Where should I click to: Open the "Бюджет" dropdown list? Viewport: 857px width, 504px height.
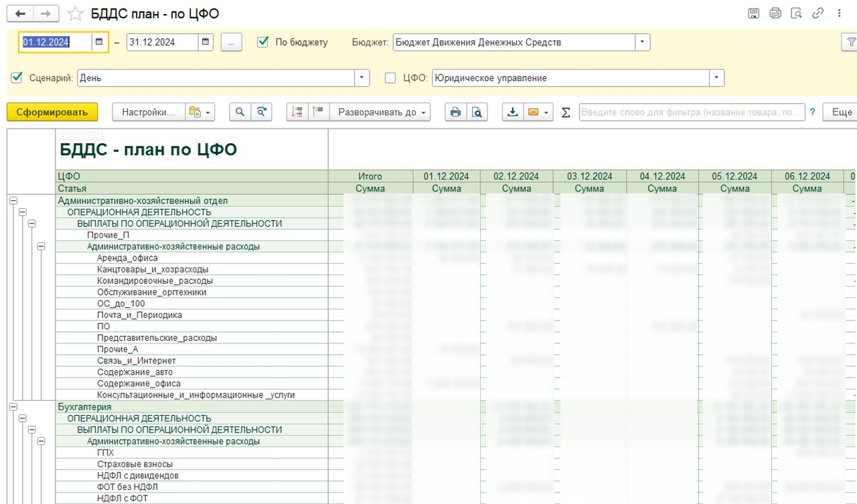point(643,42)
